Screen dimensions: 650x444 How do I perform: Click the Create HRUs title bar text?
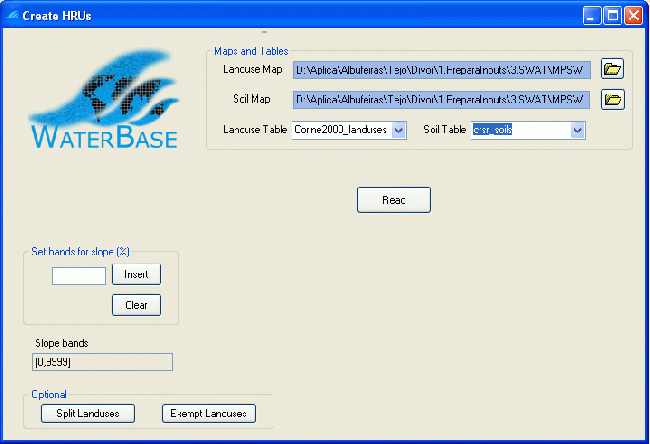tap(57, 15)
